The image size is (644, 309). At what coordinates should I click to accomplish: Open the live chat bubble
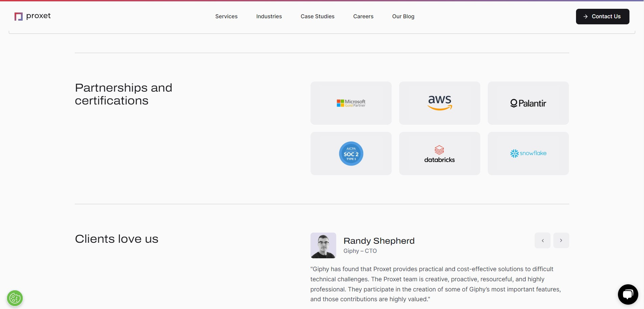[x=627, y=294]
